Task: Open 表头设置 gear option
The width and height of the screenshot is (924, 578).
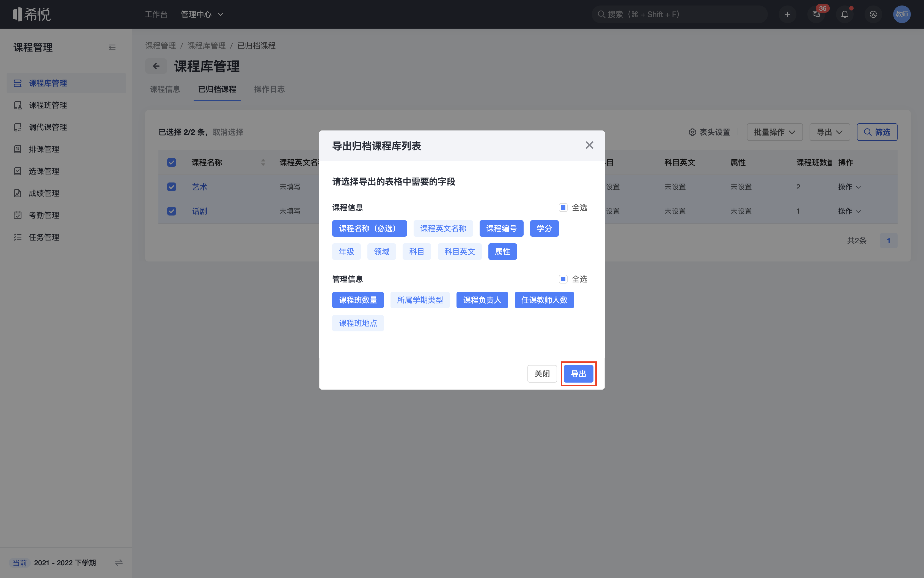Action: pos(709,132)
